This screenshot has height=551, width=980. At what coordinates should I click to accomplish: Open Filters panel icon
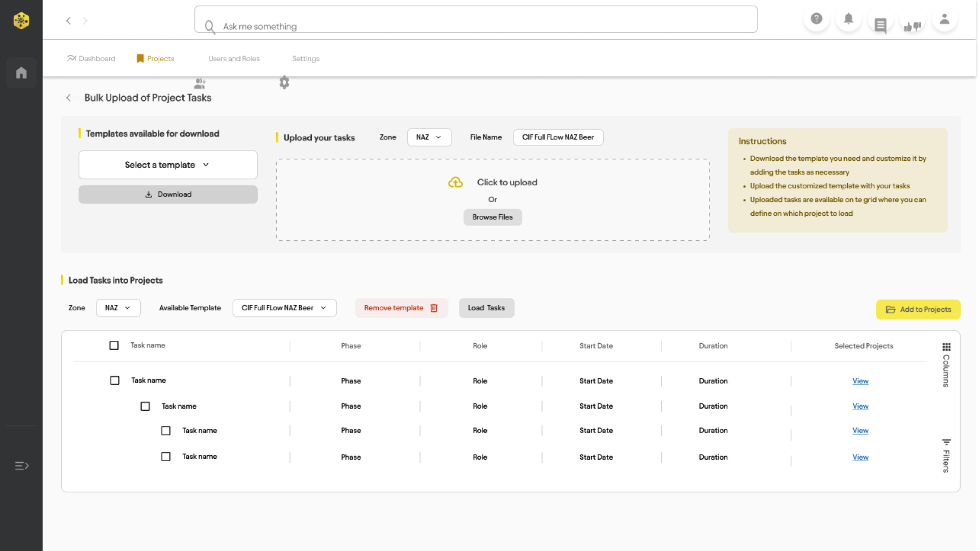coord(946,442)
